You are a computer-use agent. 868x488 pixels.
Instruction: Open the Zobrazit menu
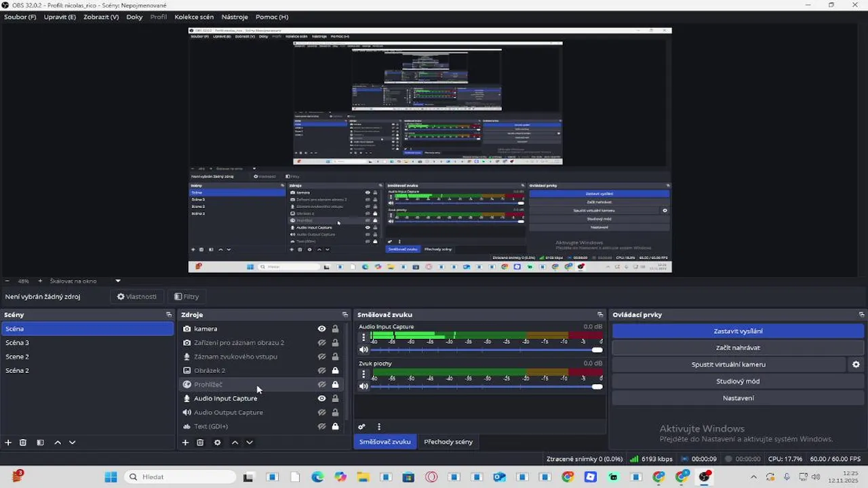[x=101, y=17]
